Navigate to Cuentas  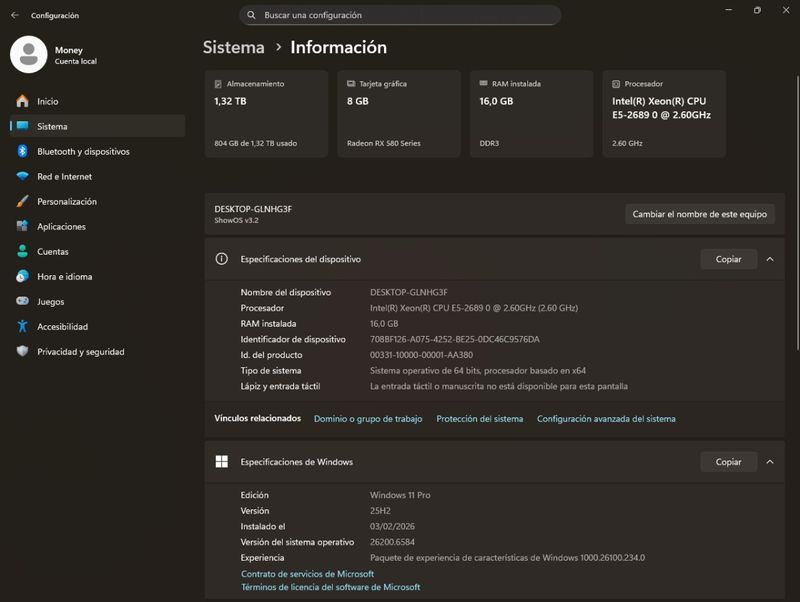point(97,251)
